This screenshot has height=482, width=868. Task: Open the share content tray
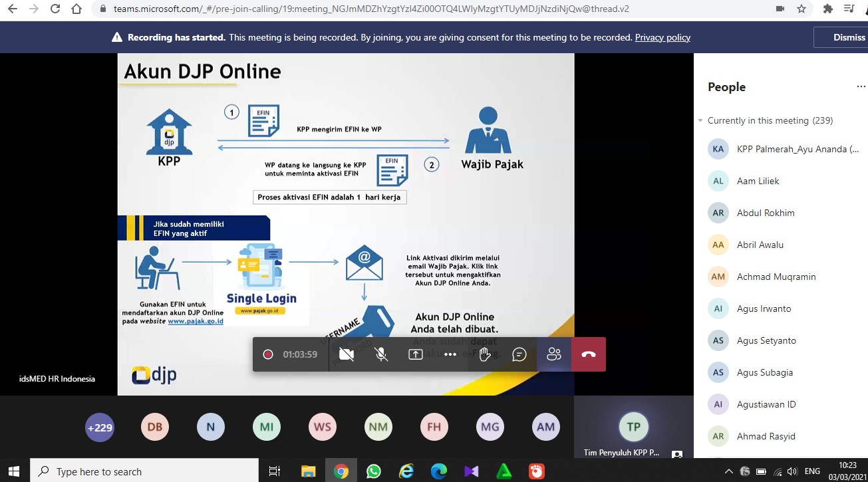click(416, 354)
